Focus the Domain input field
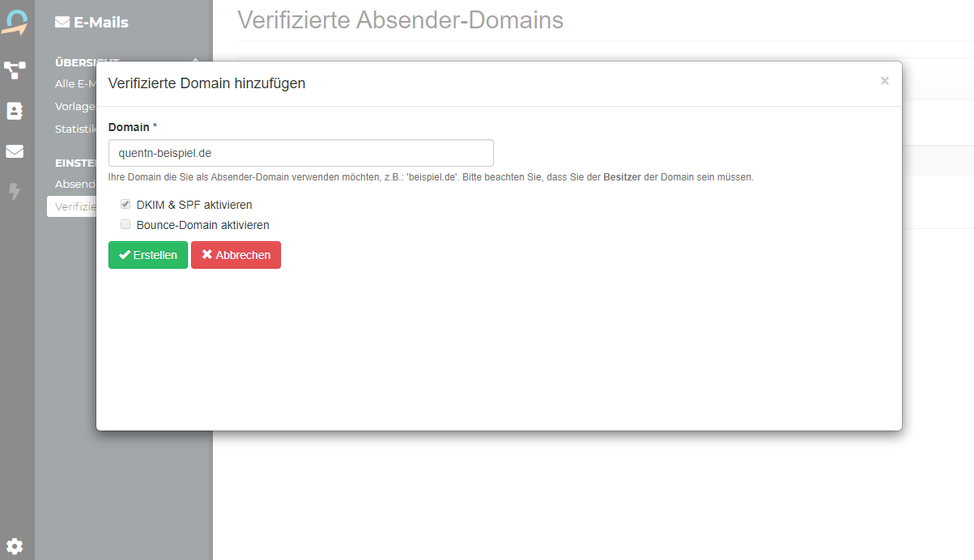The image size is (974, 560). 301,153
